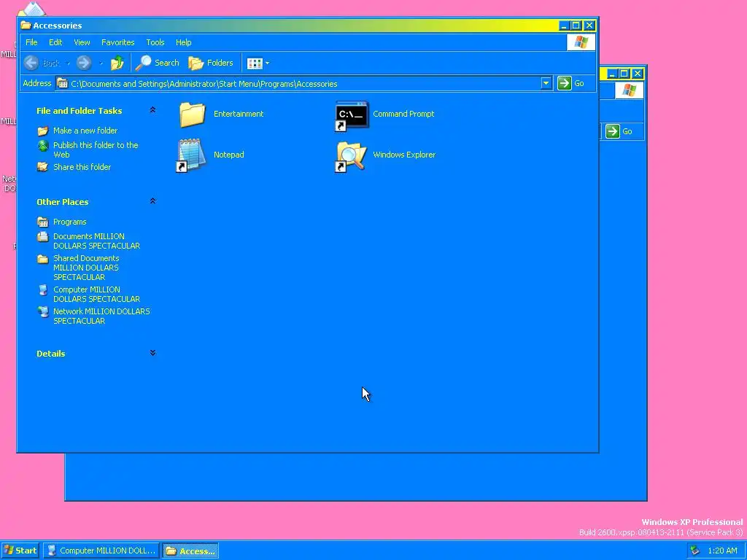
Task: Expand the Details section
Action: [x=152, y=353]
